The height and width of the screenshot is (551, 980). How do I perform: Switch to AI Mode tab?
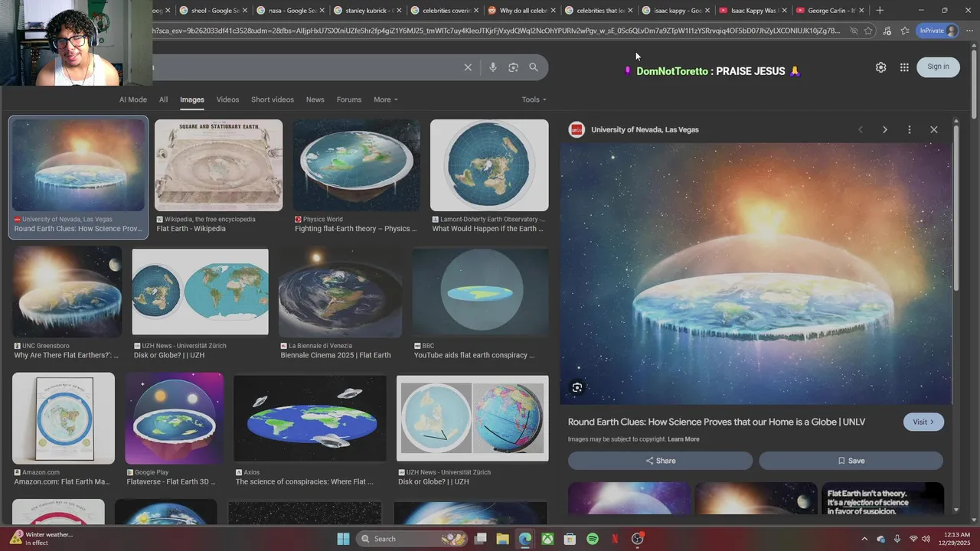[x=132, y=99]
